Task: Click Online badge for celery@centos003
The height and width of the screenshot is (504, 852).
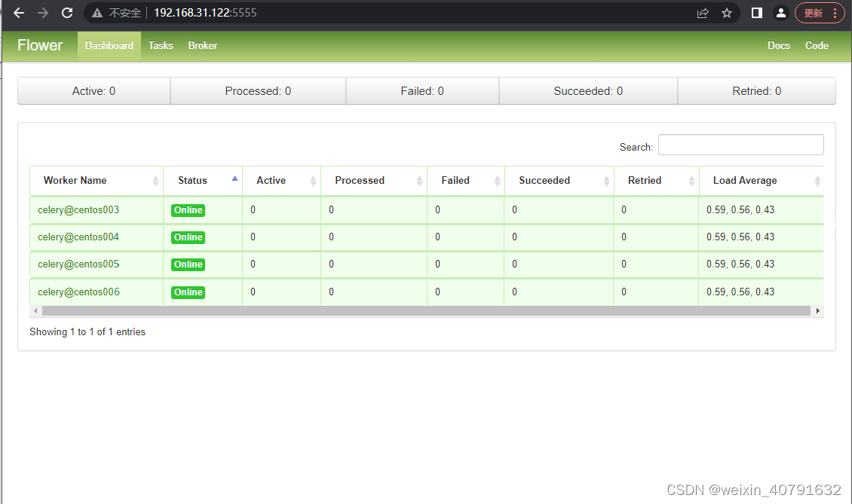Action: [x=188, y=210]
